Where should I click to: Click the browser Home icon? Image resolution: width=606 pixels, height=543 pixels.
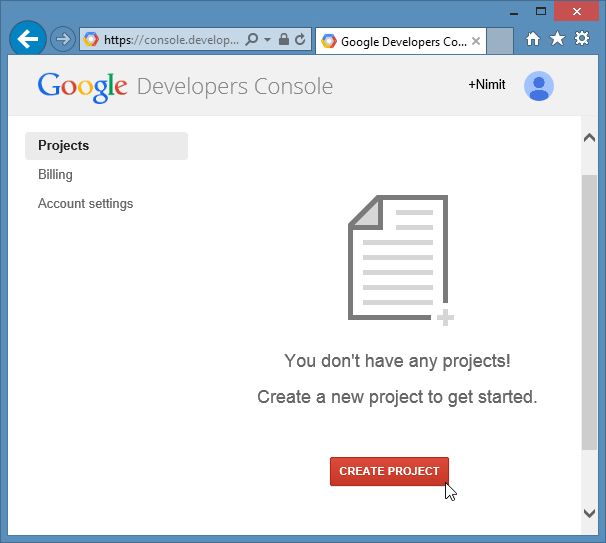click(x=533, y=39)
